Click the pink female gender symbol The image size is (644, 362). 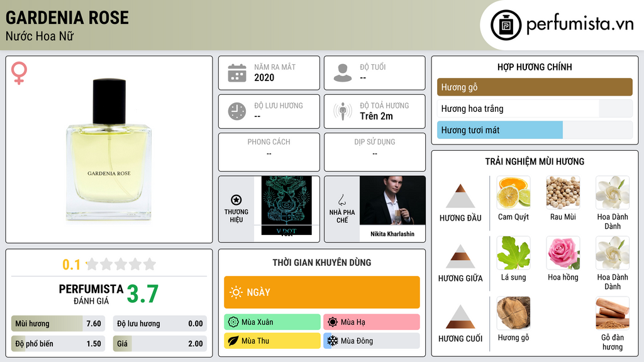tap(19, 73)
